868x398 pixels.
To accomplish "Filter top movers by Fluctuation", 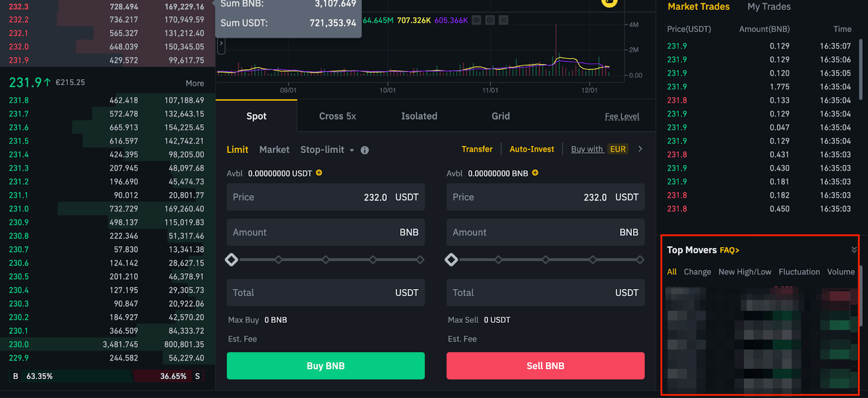I will coord(800,272).
